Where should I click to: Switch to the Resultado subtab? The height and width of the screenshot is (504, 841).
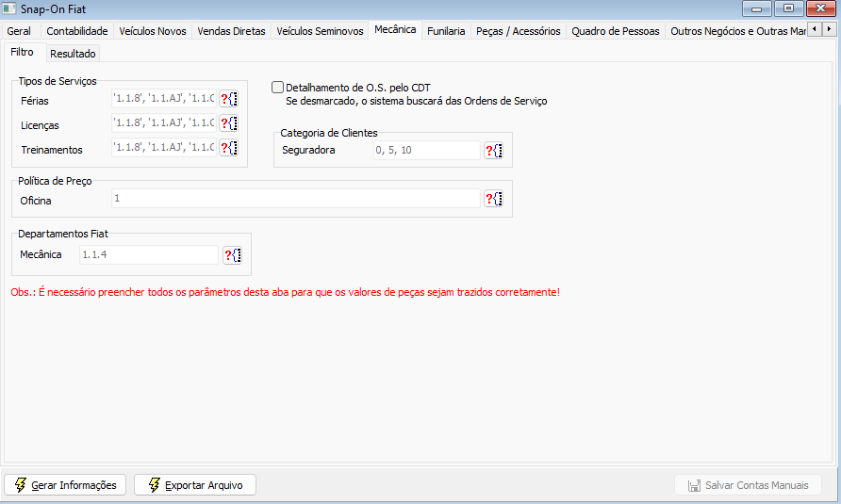click(x=73, y=54)
